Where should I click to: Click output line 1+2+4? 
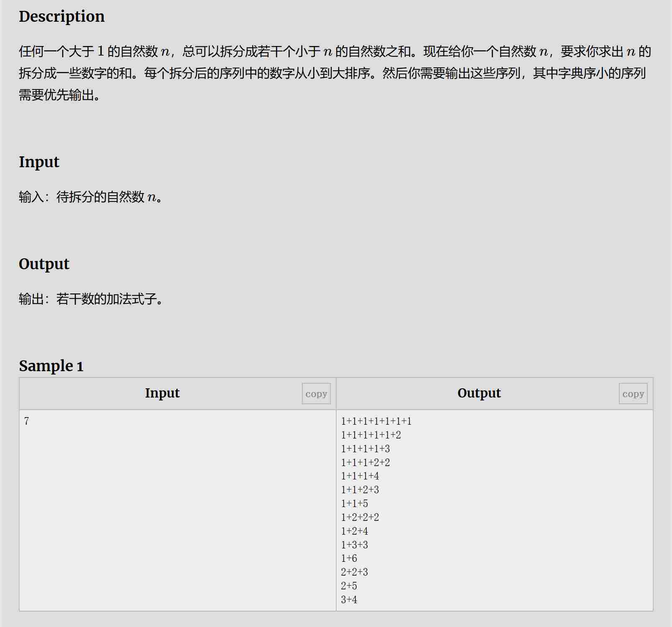pos(355,531)
